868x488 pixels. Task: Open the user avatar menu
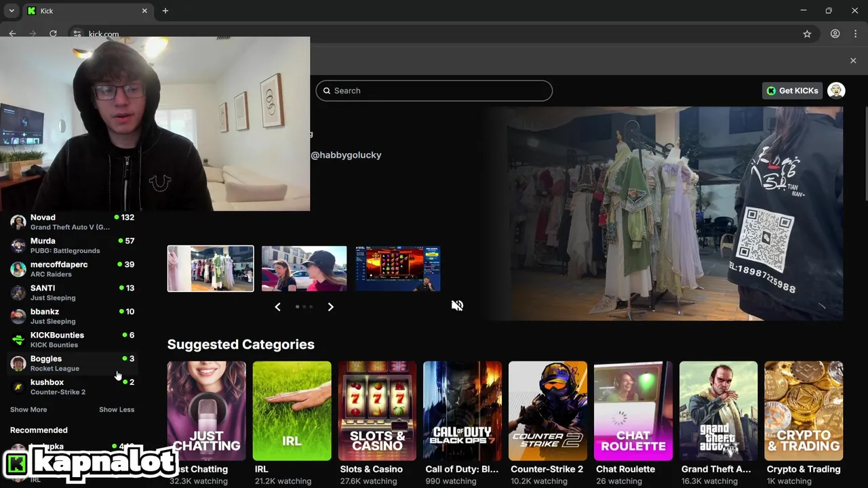[x=836, y=91]
